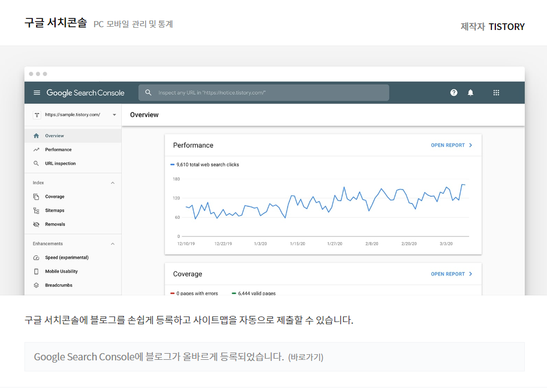Select Removals in the sidebar
The width and height of the screenshot is (547, 392).
coord(73,224)
